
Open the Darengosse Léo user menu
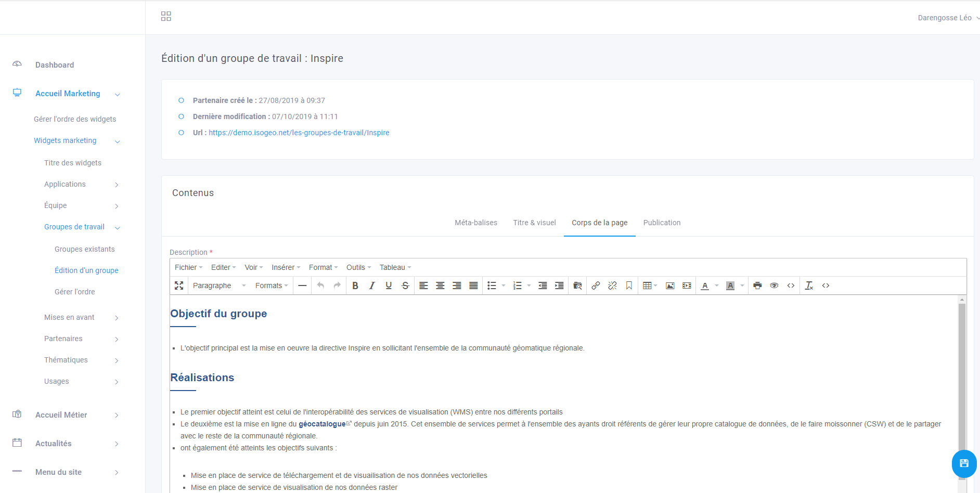[948, 18]
